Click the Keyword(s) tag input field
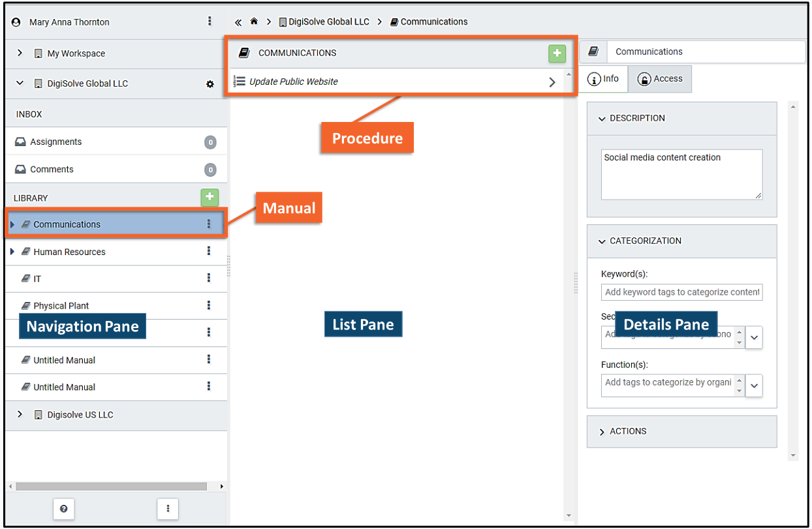812x529 pixels. tap(681, 292)
